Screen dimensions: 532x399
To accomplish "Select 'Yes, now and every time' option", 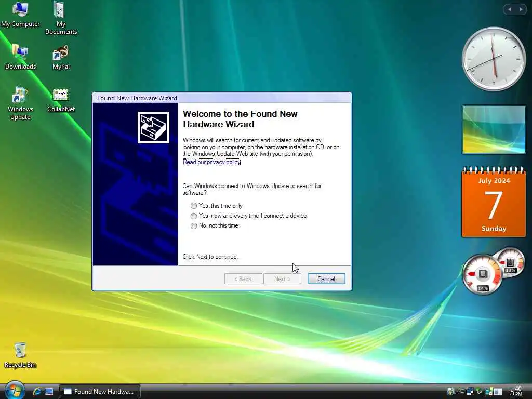I will 248,216.
